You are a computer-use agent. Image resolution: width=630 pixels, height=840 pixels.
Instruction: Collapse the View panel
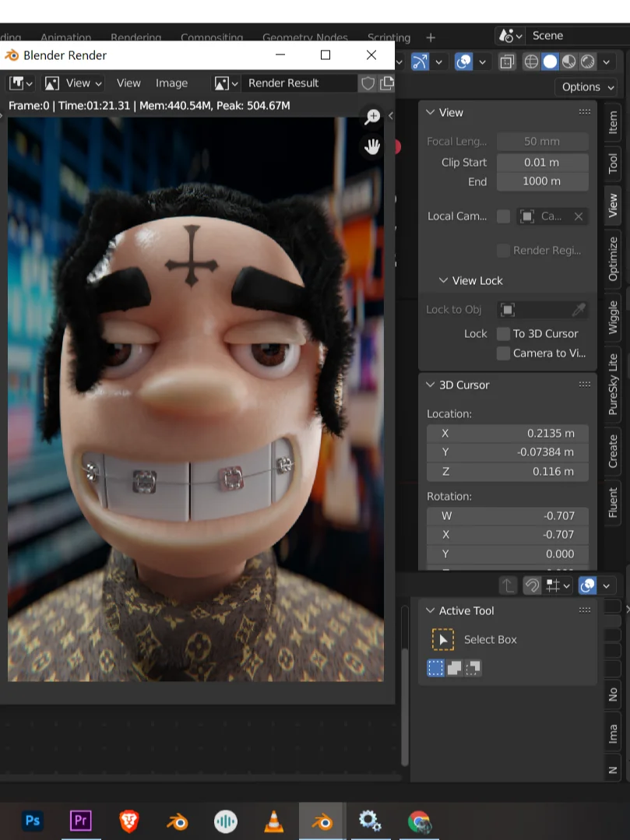pyautogui.click(x=430, y=113)
